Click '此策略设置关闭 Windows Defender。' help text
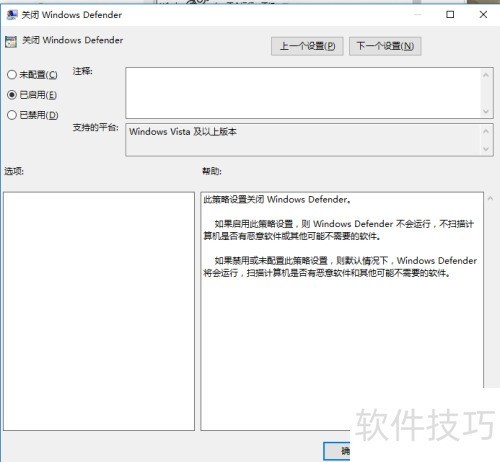Image resolution: width=500 pixels, height=462 pixels. [277, 200]
